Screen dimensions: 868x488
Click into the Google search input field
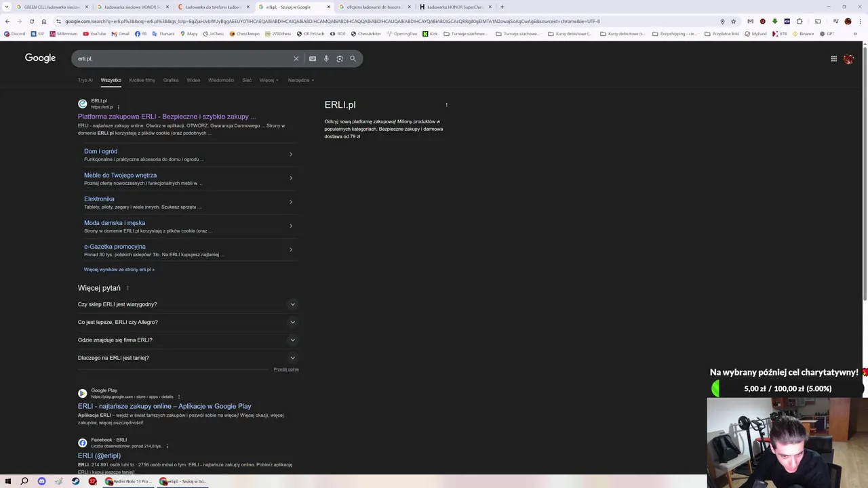click(183, 59)
